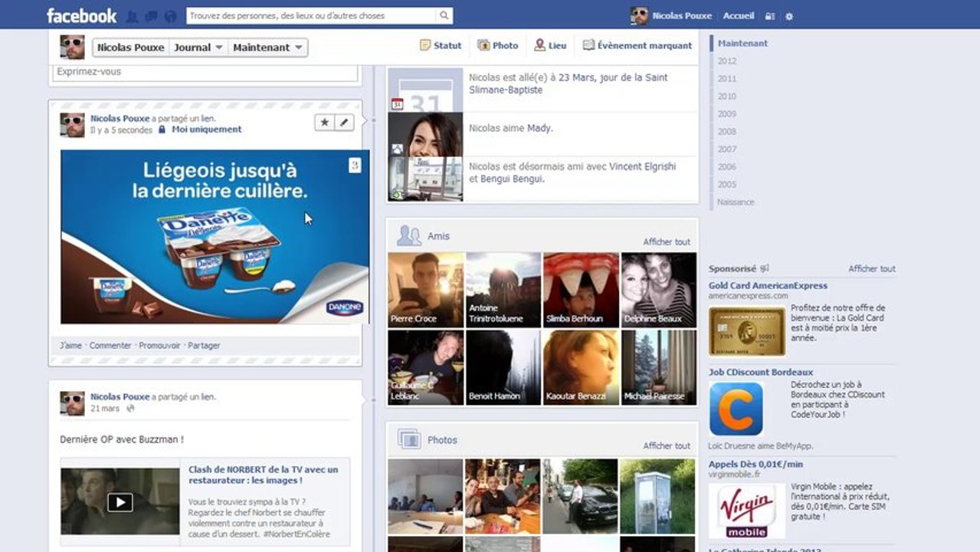Image resolution: width=980 pixels, height=552 pixels.
Task: Click Afficher tout in Amis section
Action: (x=667, y=242)
